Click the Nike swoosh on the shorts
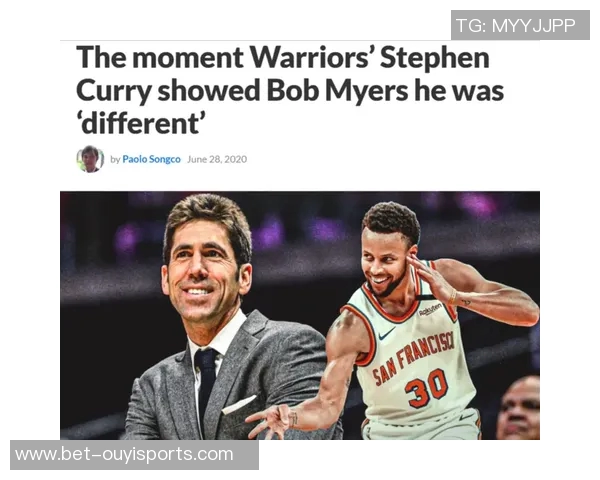Image resolution: width=600 pixels, height=480 pixels. [468, 416]
